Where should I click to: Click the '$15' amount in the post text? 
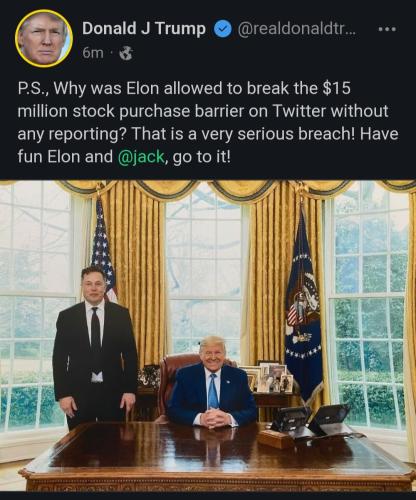(337, 88)
